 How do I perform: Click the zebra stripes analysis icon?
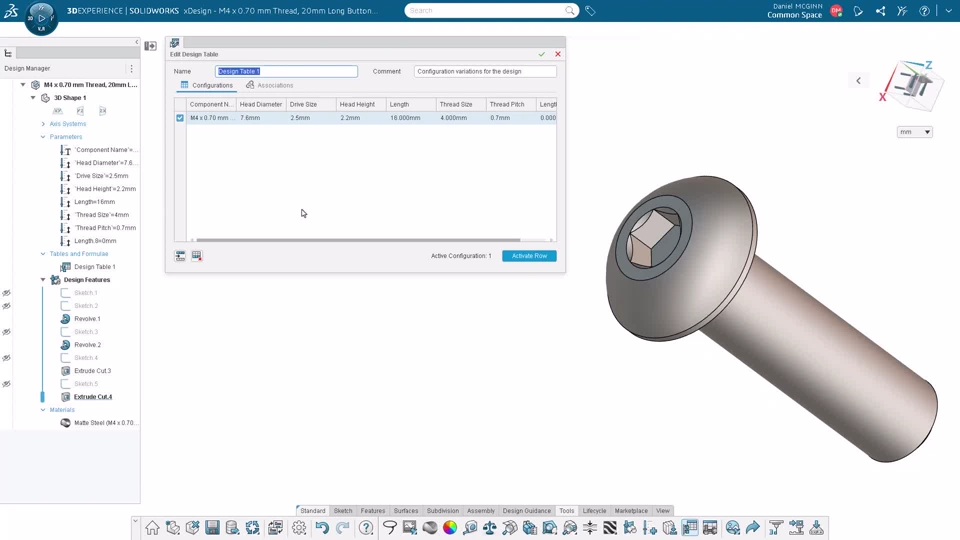pyautogui.click(x=610, y=528)
